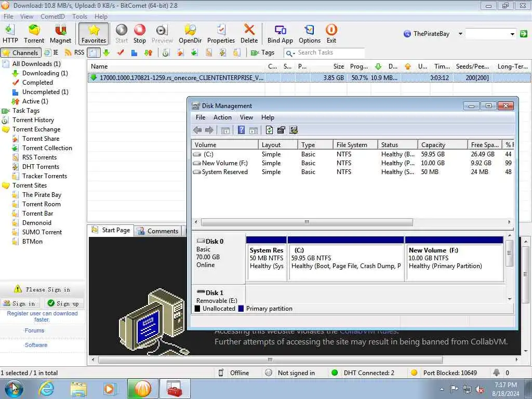Click the muted volume tray icon

click(480, 389)
